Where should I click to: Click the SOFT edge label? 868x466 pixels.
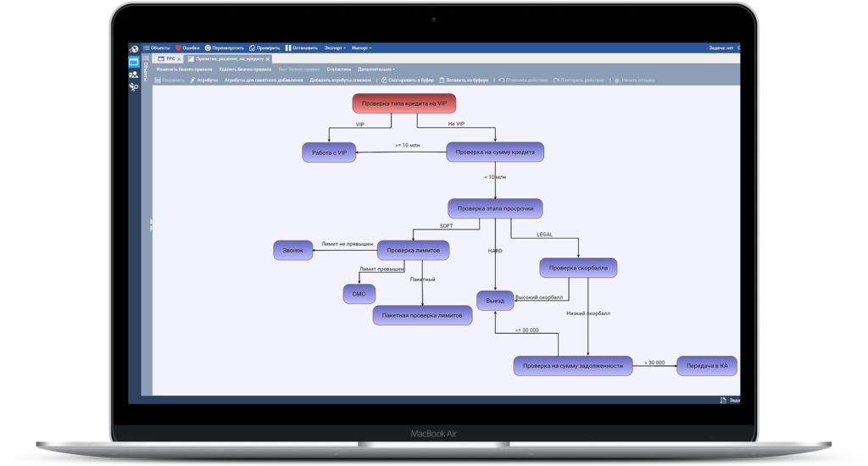[x=446, y=226]
